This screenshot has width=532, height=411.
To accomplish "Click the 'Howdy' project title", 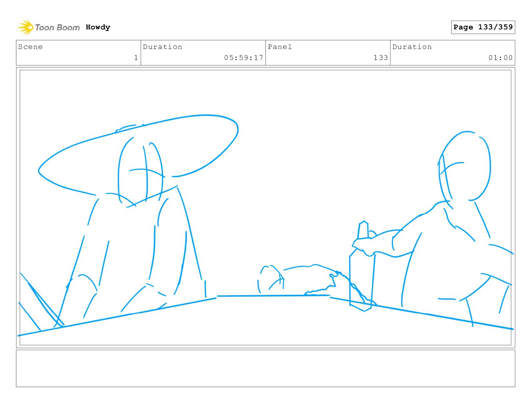I will 98,27.
